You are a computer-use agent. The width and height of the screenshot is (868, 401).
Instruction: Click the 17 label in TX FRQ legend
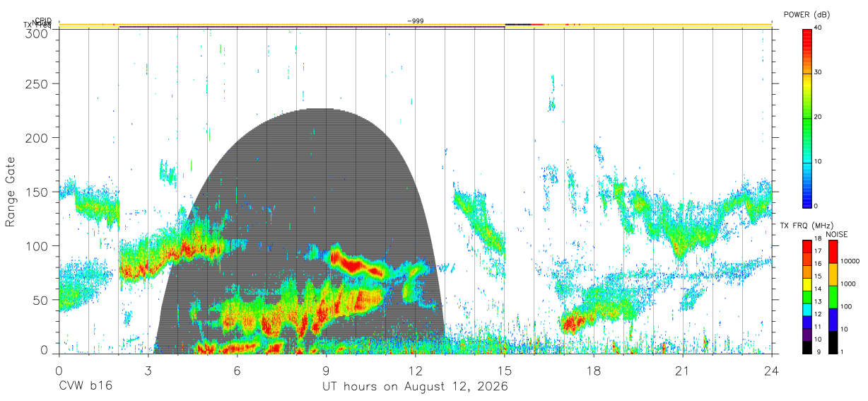(818, 251)
